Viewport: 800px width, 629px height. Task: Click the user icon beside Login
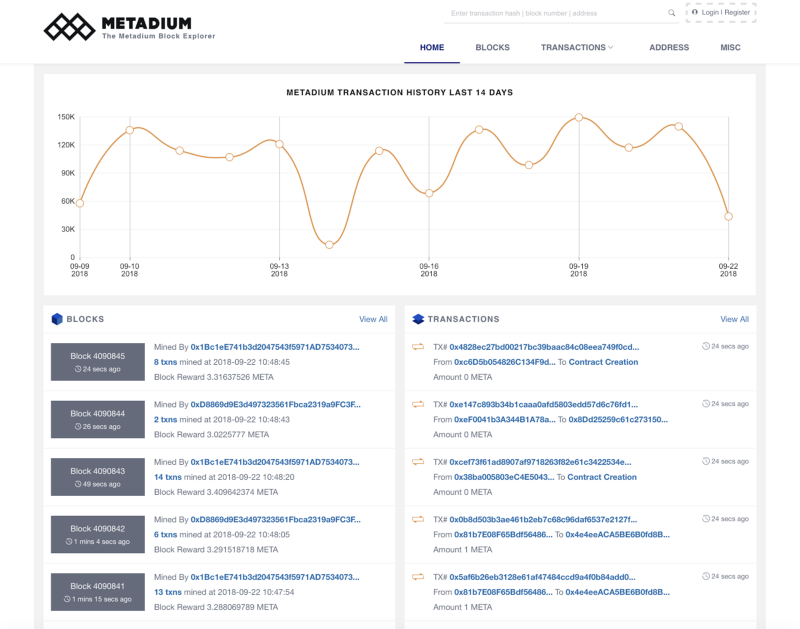694,12
